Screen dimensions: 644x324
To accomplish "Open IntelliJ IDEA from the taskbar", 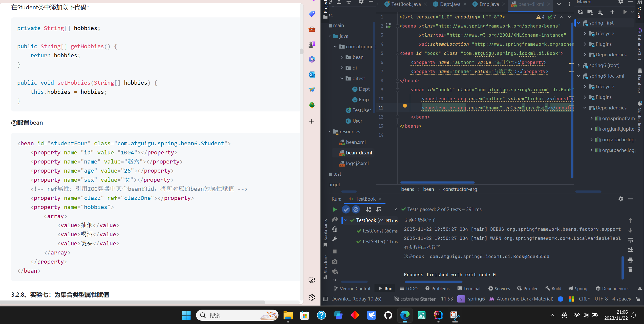I will (x=438, y=315).
